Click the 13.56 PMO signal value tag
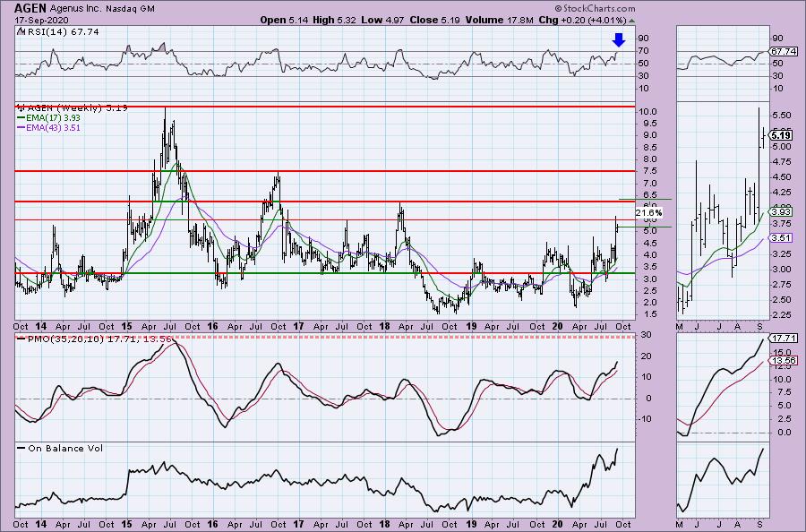 click(x=784, y=361)
